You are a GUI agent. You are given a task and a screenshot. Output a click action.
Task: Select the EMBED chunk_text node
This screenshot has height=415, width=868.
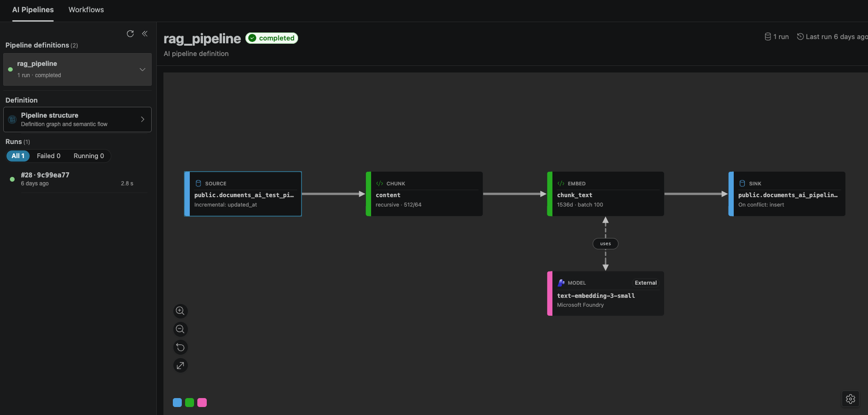[606, 194]
